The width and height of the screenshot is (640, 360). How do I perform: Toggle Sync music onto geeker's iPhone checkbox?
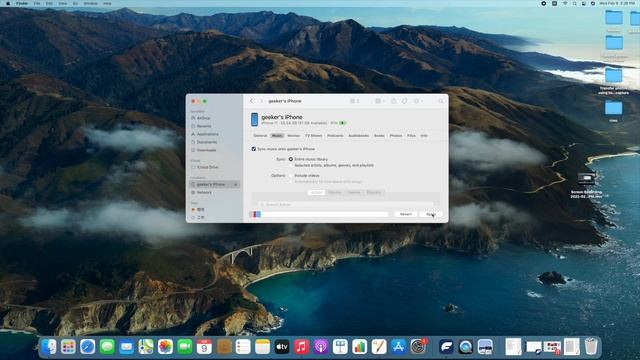coord(254,149)
